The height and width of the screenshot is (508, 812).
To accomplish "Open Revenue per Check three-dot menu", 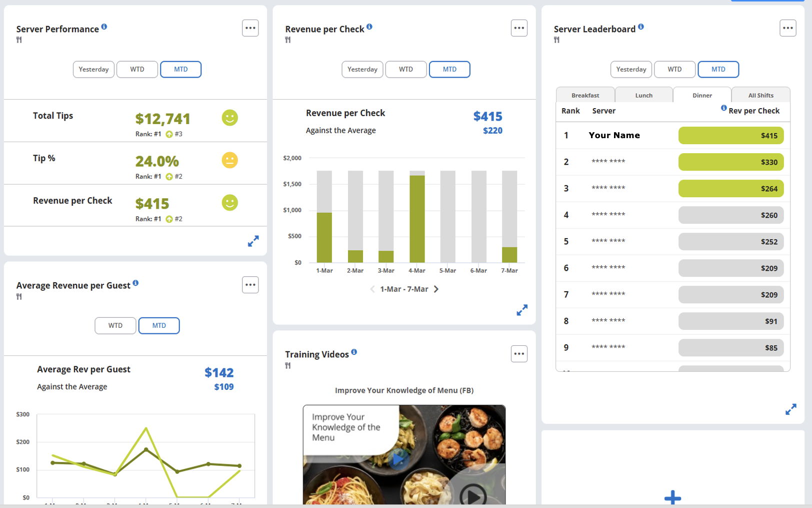I will coord(519,28).
